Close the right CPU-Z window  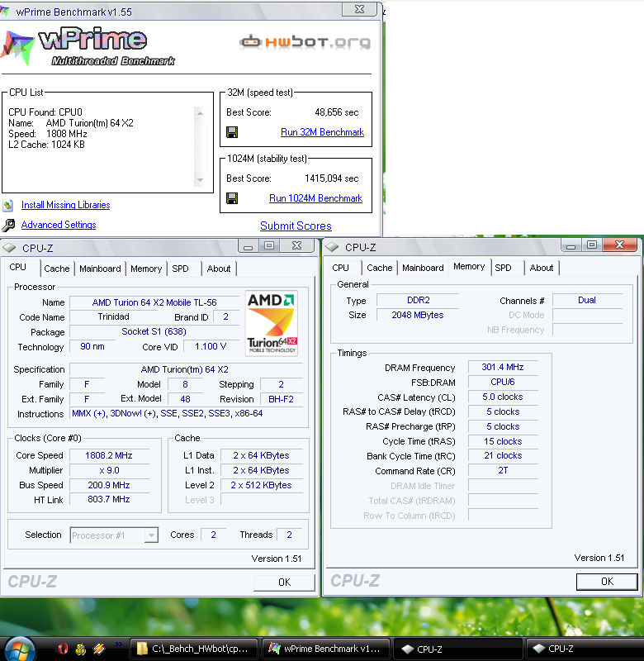pos(619,245)
